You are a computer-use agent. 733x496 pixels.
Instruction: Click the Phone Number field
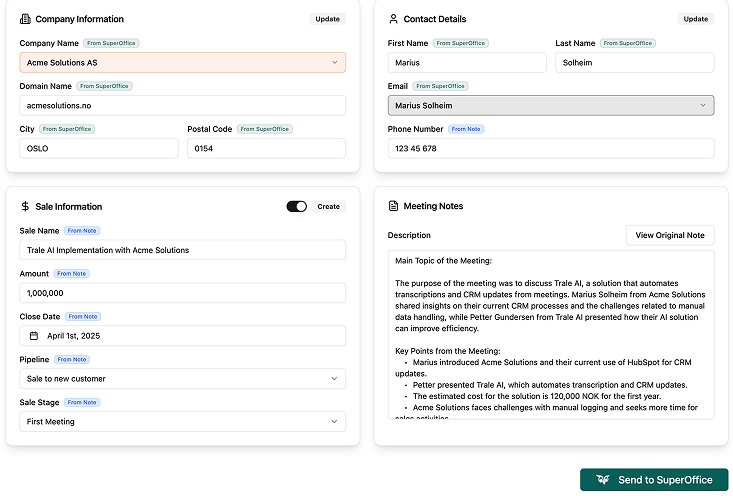tap(550, 148)
